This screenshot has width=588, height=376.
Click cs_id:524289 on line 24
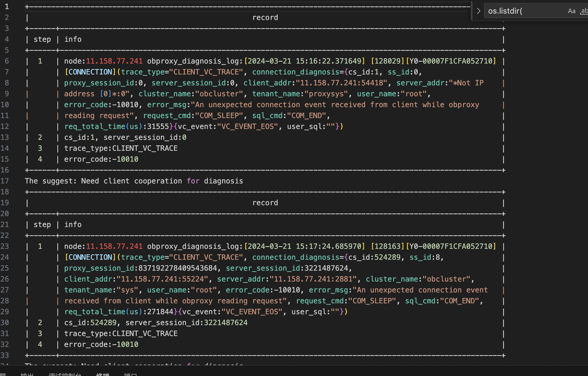tap(374, 257)
